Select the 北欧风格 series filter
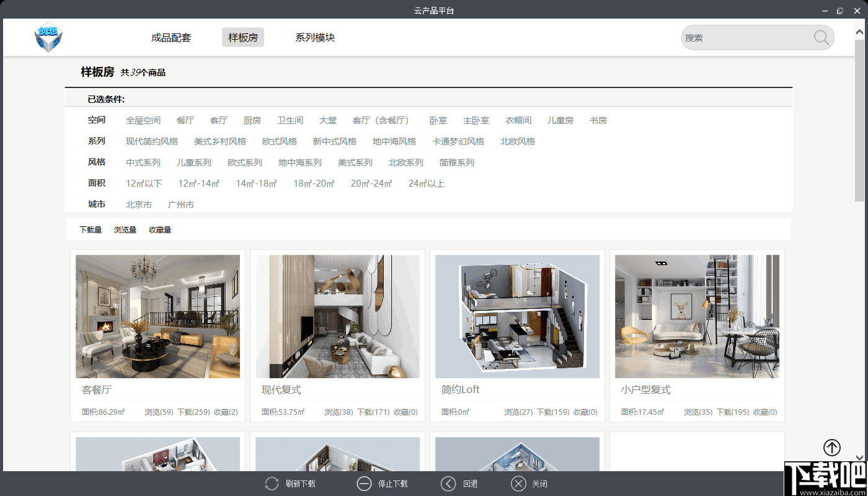Screen dimensions: 868x496 [x=518, y=141]
